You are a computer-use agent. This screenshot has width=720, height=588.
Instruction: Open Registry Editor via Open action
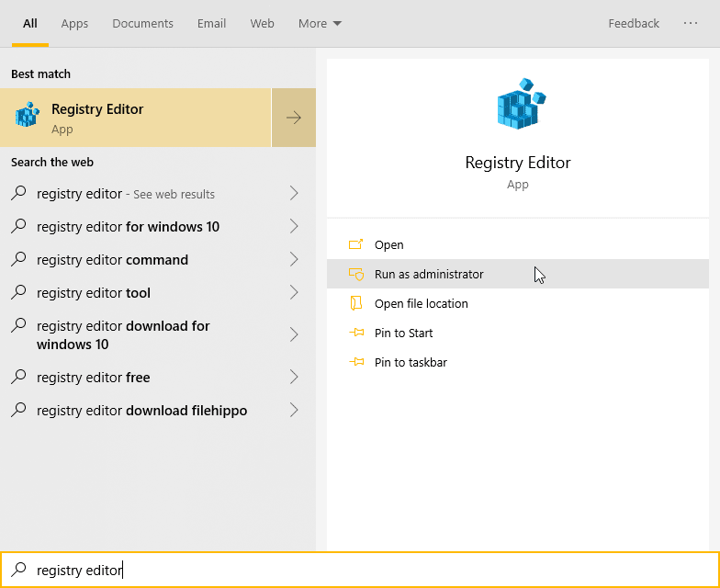tap(518, 244)
